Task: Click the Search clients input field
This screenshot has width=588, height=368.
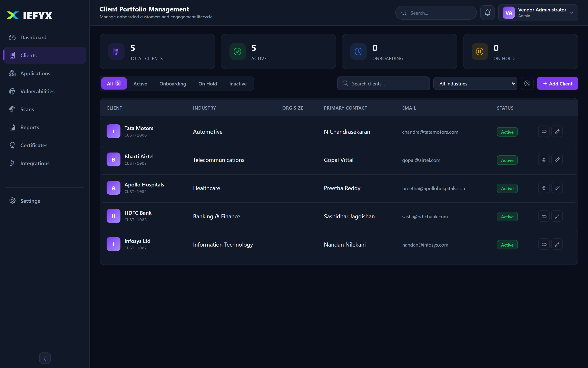Action: (383, 83)
